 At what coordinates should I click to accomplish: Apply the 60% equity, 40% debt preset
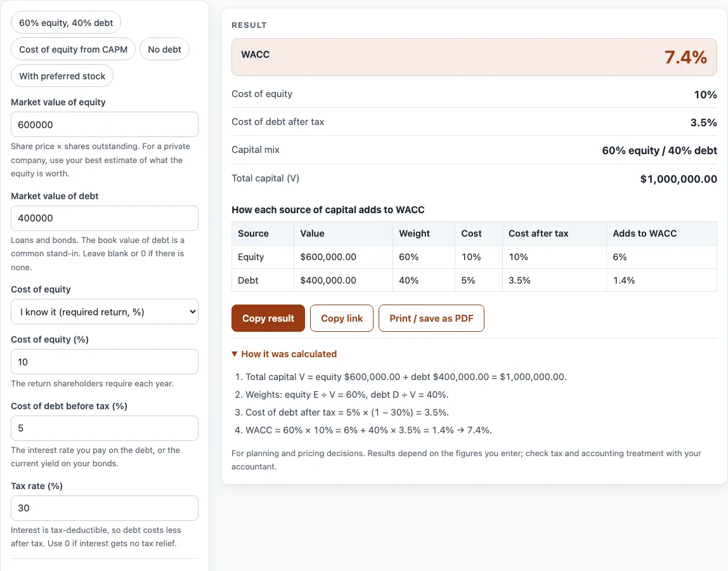66,23
